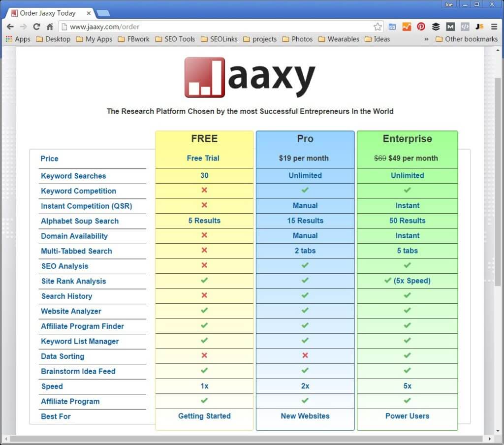Go back with the browser back arrow
This screenshot has width=504, height=445.
[10, 27]
